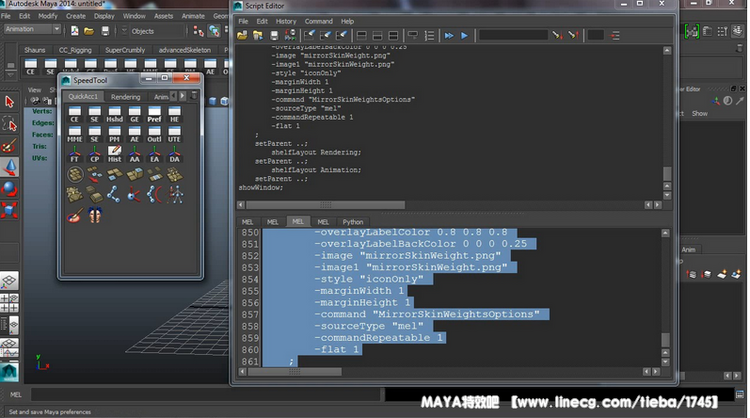Viewport: 750px width, 418px height.
Task: Toggle Show Line Numbers in Script Editor
Action: [429, 35]
